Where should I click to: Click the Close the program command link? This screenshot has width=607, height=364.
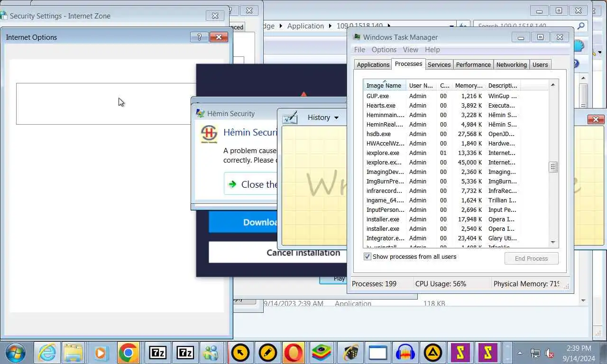click(251, 184)
